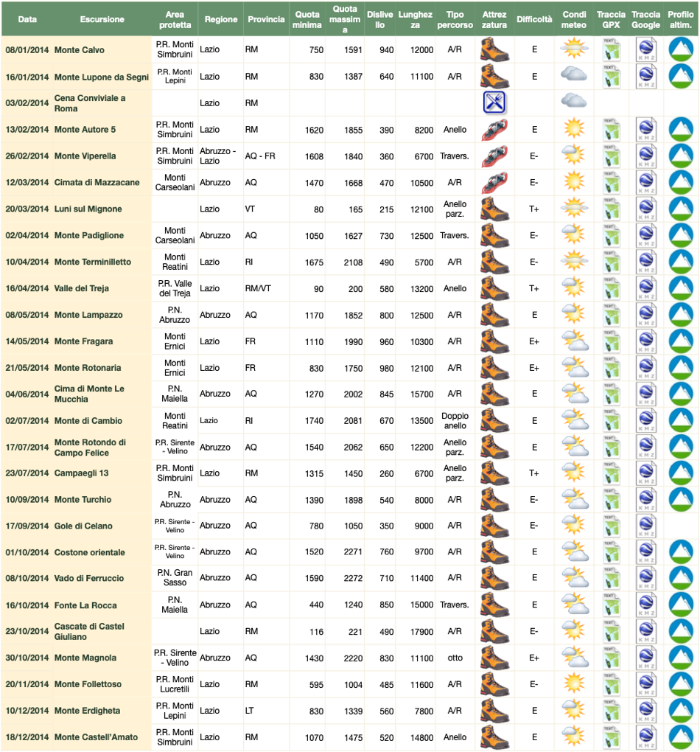The height and width of the screenshot is (752, 700).
Task: Open altitude profile for Monte Rotondo di Campo Felice
Action: coord(681,447)
